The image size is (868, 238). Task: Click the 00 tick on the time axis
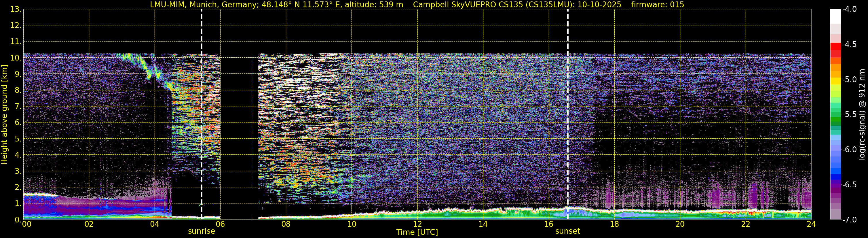(26, 224)
